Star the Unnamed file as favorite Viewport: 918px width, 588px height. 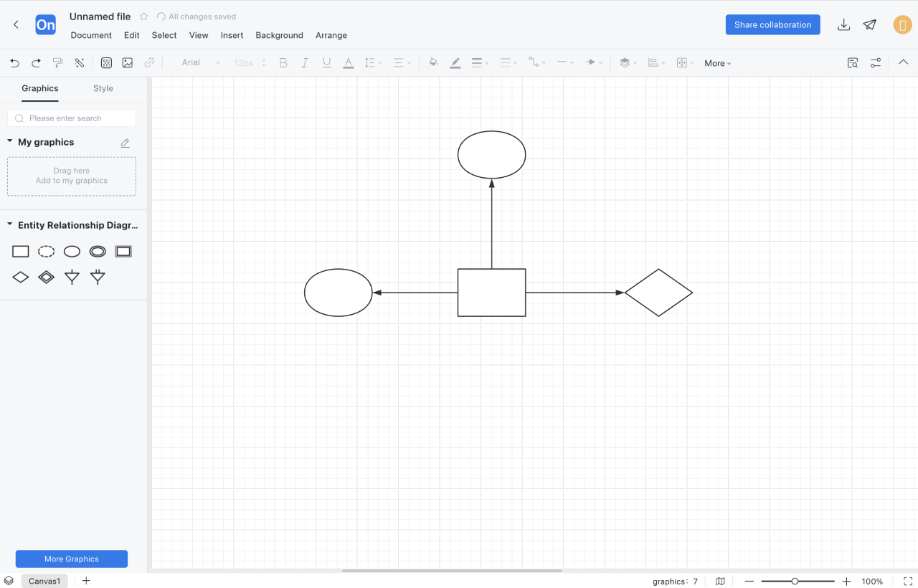143,16
